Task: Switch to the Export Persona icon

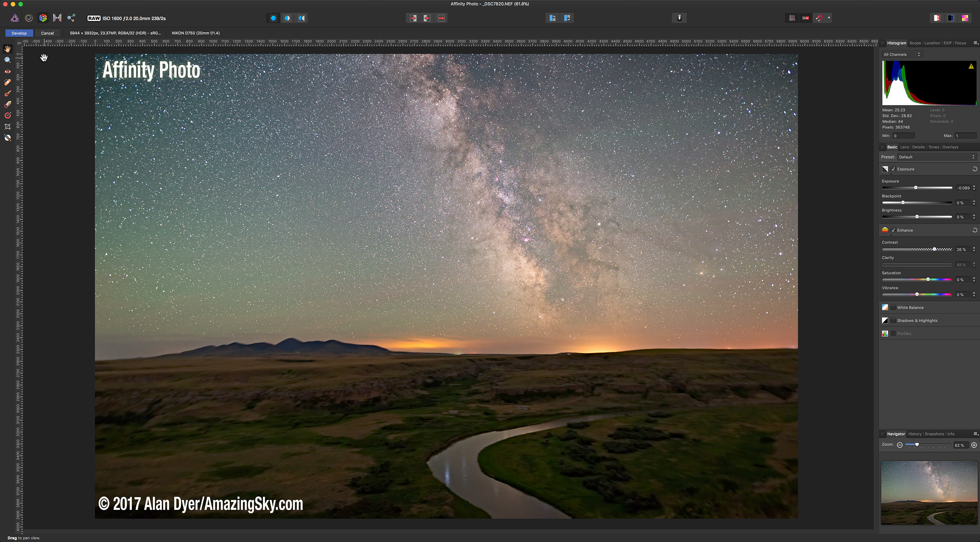Action: click(x=71, y=18)
